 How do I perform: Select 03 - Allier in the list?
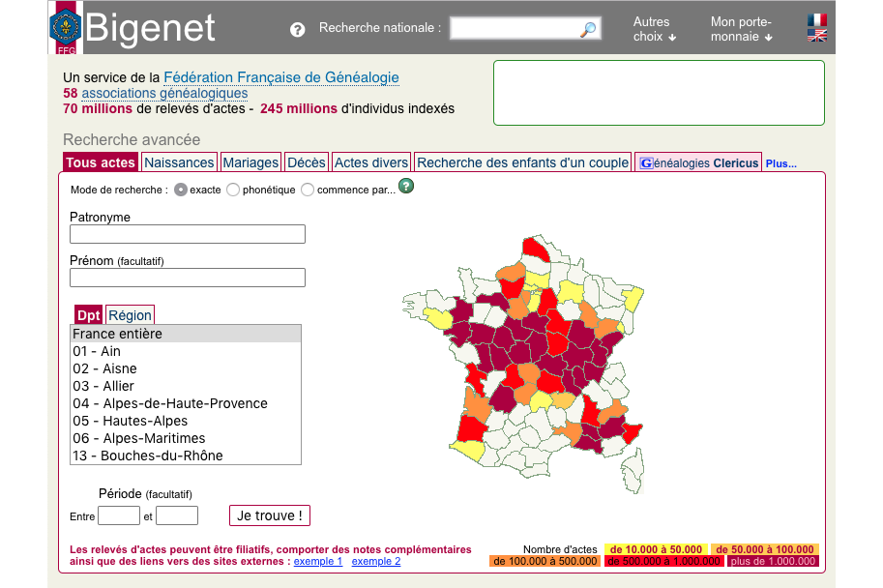[x=186, y=387]
